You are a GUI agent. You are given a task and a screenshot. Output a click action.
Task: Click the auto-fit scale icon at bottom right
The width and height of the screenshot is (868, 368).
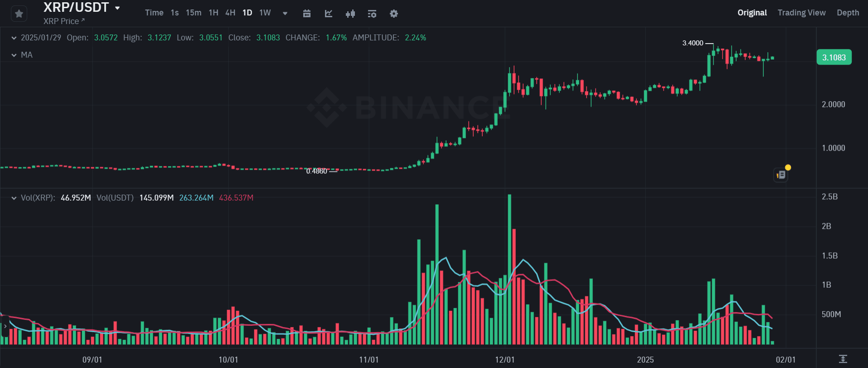[x=843, y=359]
